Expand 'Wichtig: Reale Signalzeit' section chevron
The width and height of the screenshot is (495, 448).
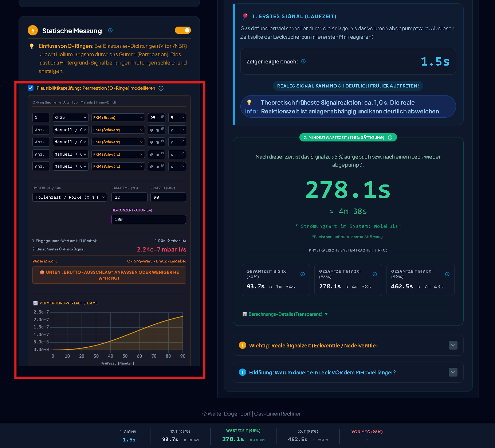(x=453, y=345)
